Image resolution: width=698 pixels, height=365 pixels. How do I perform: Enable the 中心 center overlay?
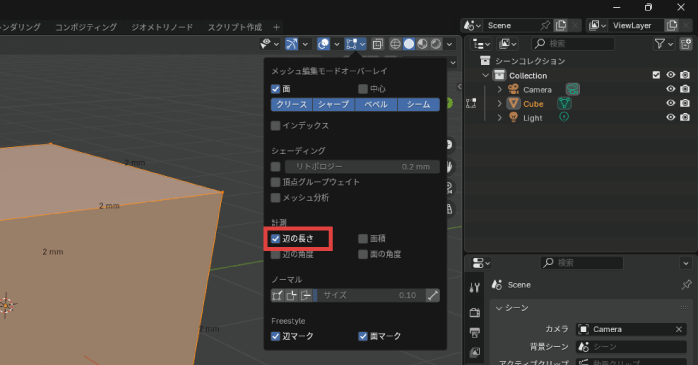(363, 89)
